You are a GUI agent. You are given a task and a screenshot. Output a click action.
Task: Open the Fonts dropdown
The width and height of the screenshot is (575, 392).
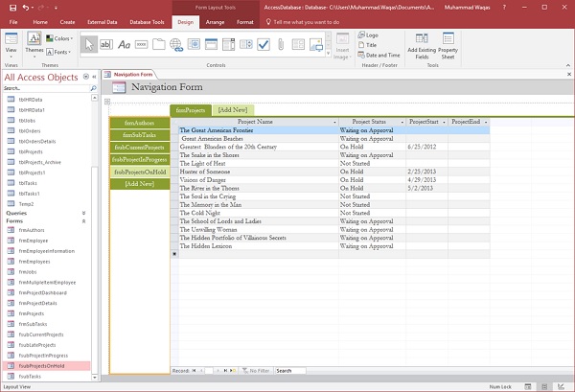(61, 52)
